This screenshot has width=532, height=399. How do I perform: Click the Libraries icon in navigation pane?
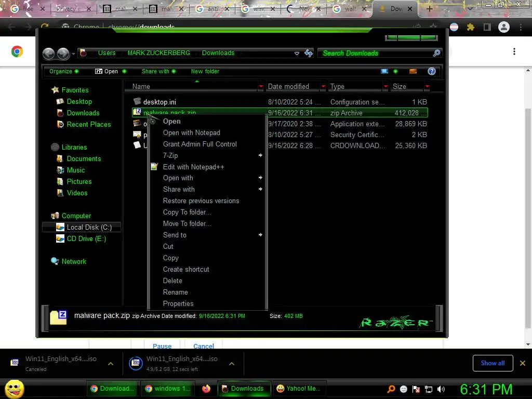pyautogui.click(x=55, y=147)
